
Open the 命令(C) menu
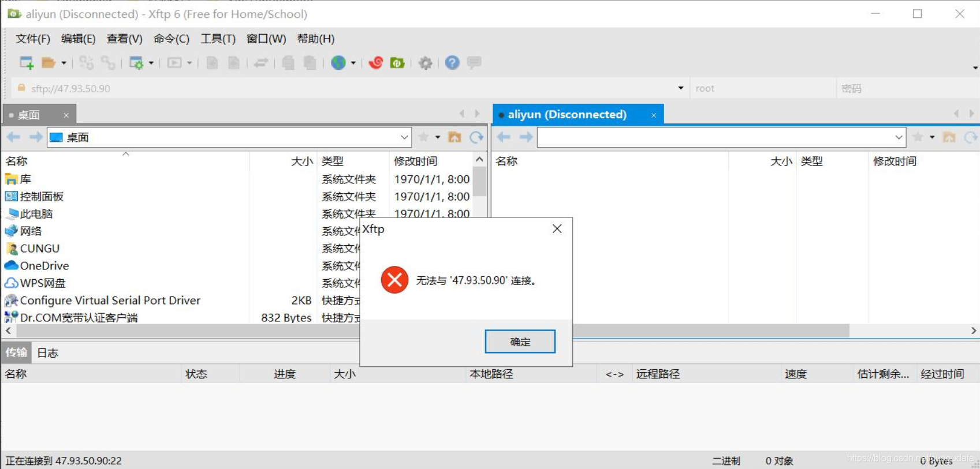tap(172, 39)
